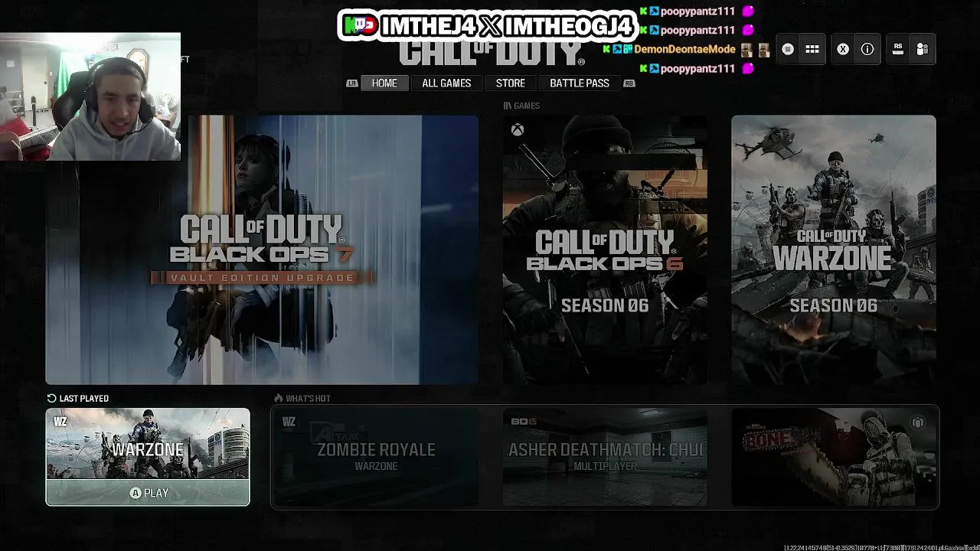Click the Call of Duty logo header
This screenshot has height=551, width=980.
(x=492, y=52)
